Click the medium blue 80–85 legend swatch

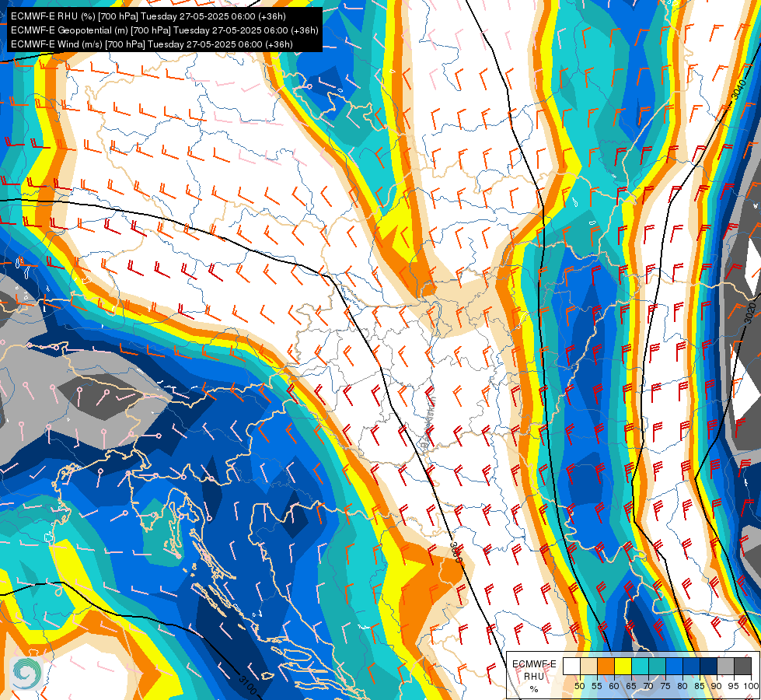(691, 666)
